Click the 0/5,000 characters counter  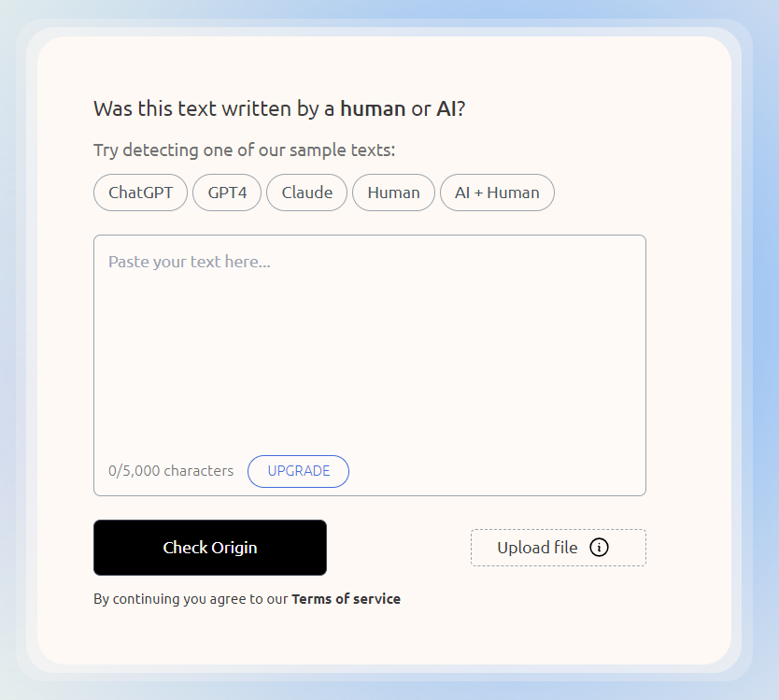coord(171,471)
